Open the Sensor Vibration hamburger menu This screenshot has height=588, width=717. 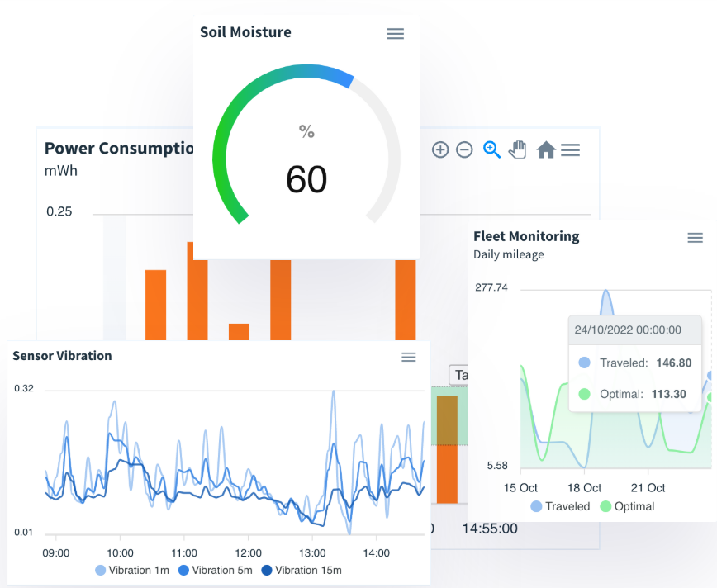409,357
